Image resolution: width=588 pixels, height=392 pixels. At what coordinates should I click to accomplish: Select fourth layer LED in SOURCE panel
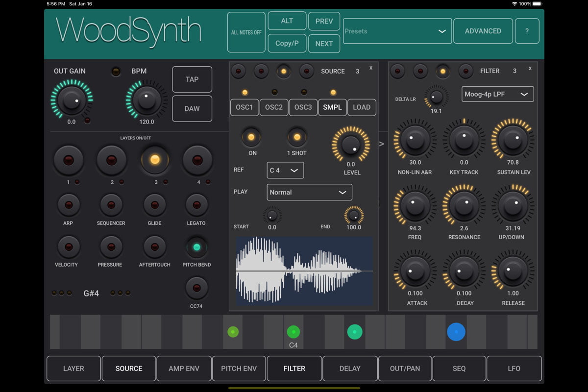306,71
